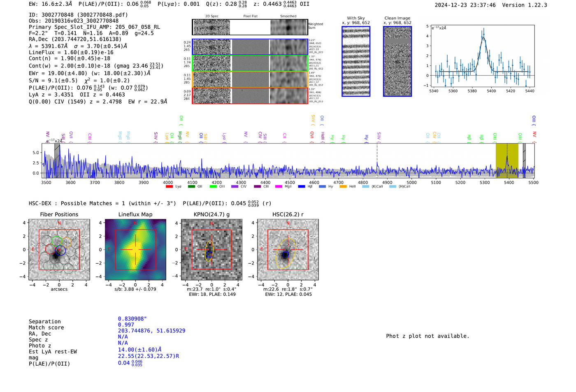Click the dark green OII legend swatch
This screenshot has width=576, height=392.
coord(191,187)
